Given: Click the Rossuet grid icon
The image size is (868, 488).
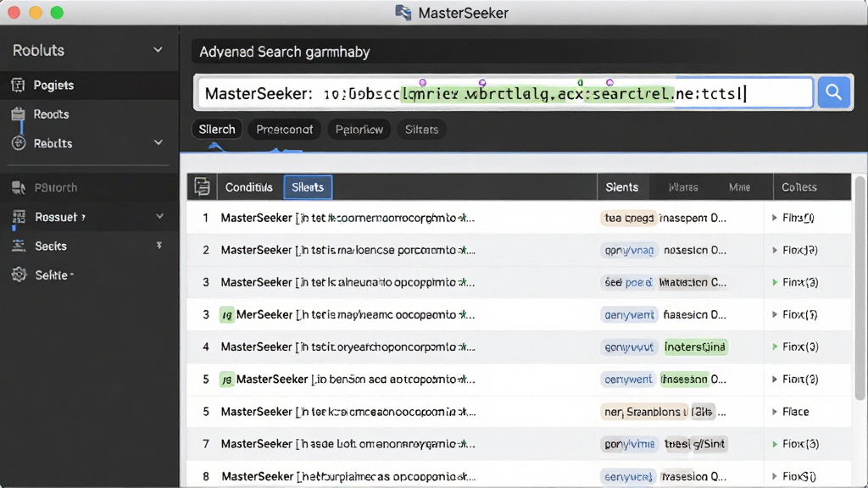Looking at the screenshot, I should pyautogui.click(x=19, y=218).
